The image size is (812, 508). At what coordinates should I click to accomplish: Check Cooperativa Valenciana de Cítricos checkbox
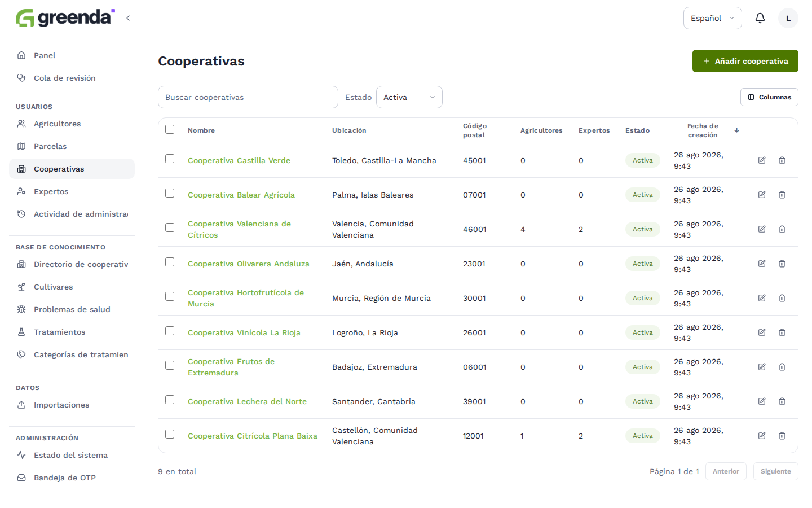[x=170, y=227]
